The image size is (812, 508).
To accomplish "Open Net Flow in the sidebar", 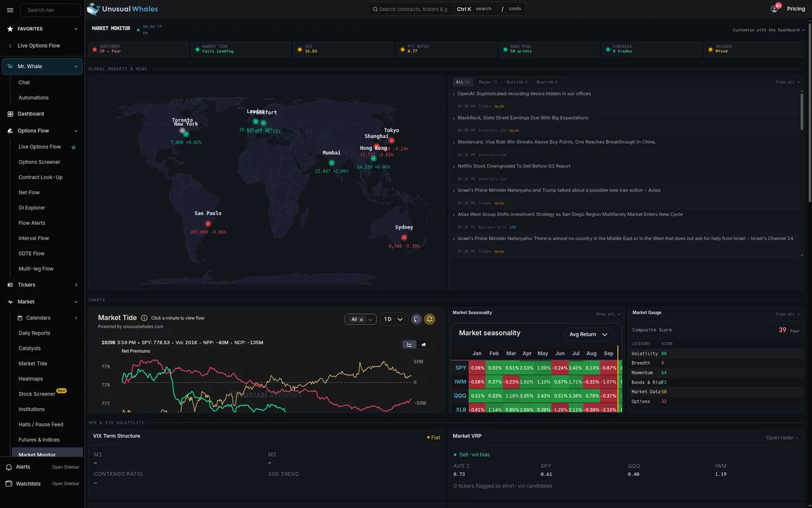I will coord(29,192).
